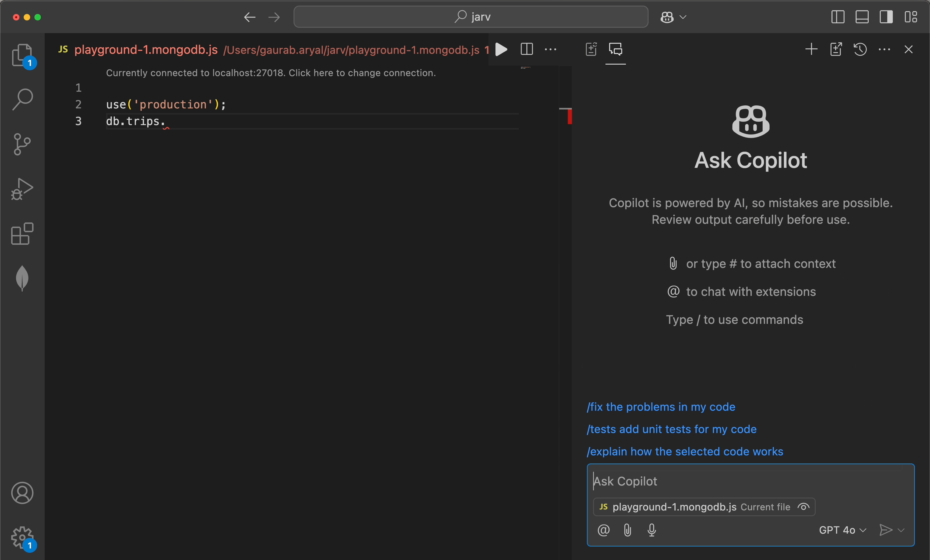Toggle the bottom panel layout
Viewport: 930px width, 560px height.
click(862, 17)
